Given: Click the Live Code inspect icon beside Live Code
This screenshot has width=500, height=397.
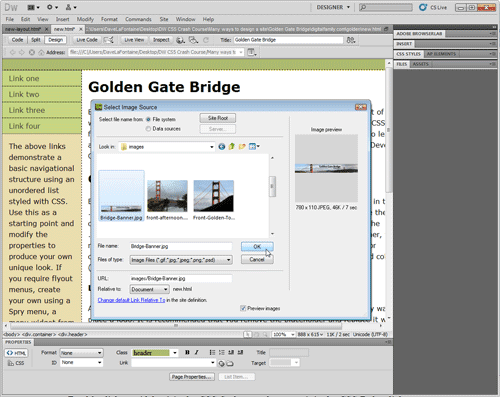Looking at the screenshot, I should click(108, 40).
